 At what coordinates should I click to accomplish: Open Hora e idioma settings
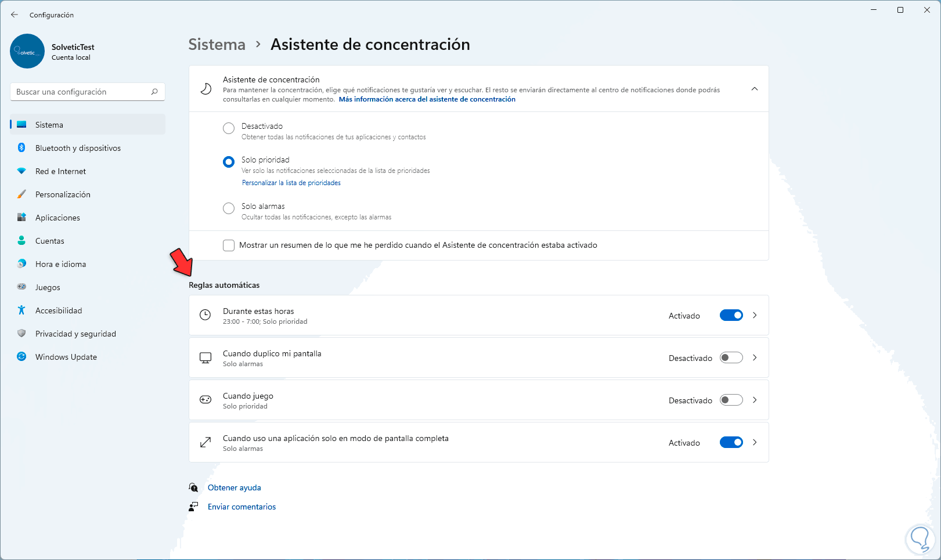tap(60, 264)
